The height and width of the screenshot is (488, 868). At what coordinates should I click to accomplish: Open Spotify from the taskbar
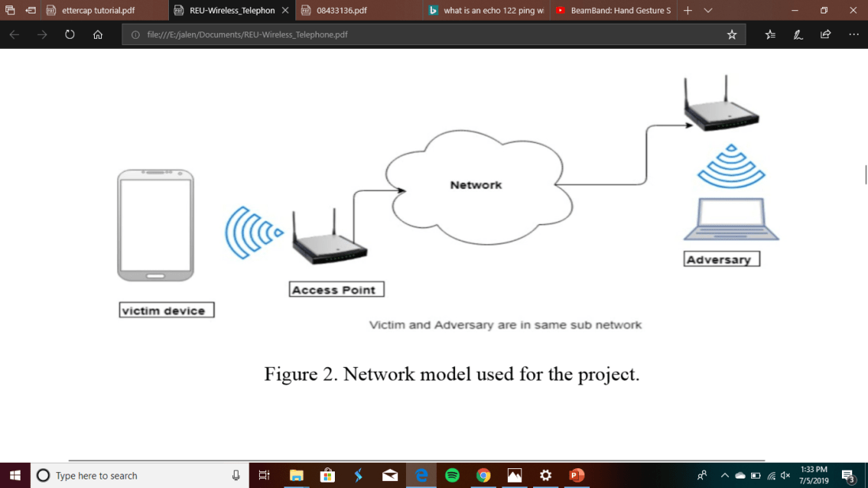click(452, 475)
